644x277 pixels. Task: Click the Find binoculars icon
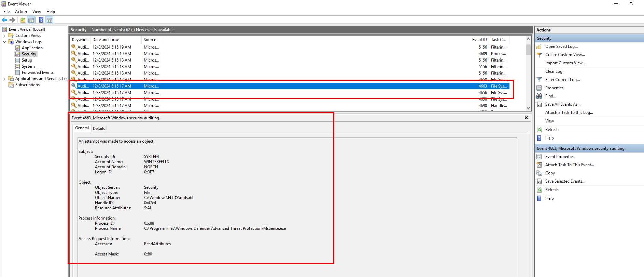tap(539, 96)
